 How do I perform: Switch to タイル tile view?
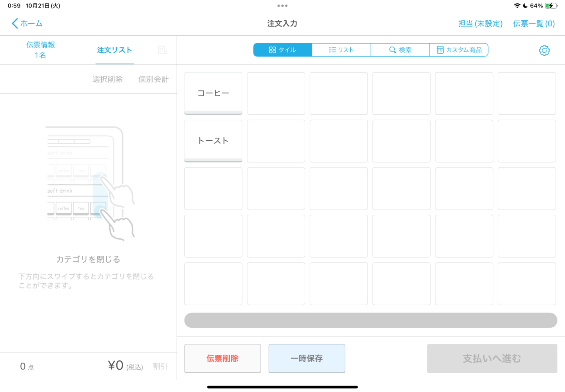282,50
